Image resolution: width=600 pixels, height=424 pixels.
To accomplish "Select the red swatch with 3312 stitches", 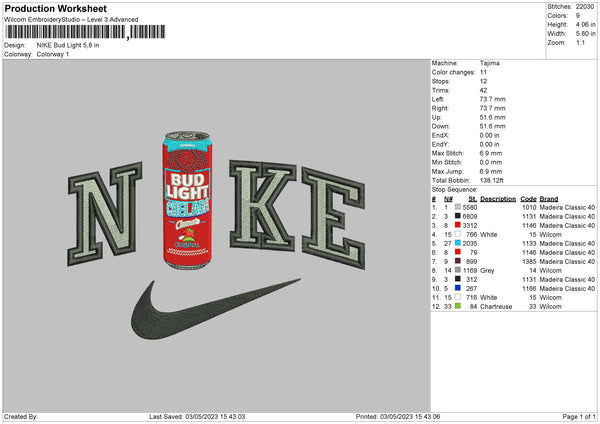I will [458, 225].
